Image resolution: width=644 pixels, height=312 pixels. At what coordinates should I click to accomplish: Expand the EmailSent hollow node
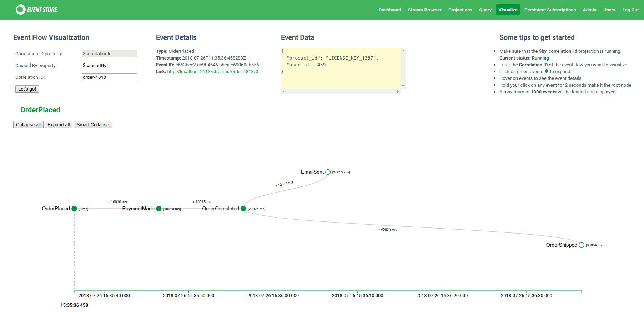pyautogui.click(x=328, y=172)
